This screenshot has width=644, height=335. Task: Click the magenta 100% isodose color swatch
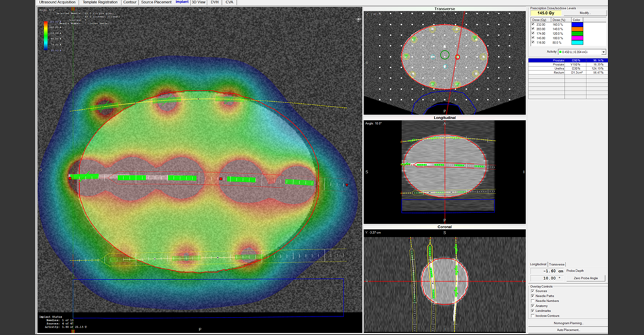(x=577, y=38)
